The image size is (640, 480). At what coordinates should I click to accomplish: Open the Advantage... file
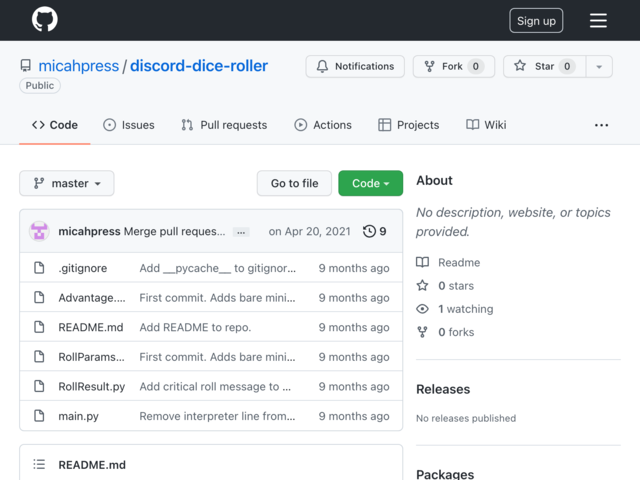point(92,298)
